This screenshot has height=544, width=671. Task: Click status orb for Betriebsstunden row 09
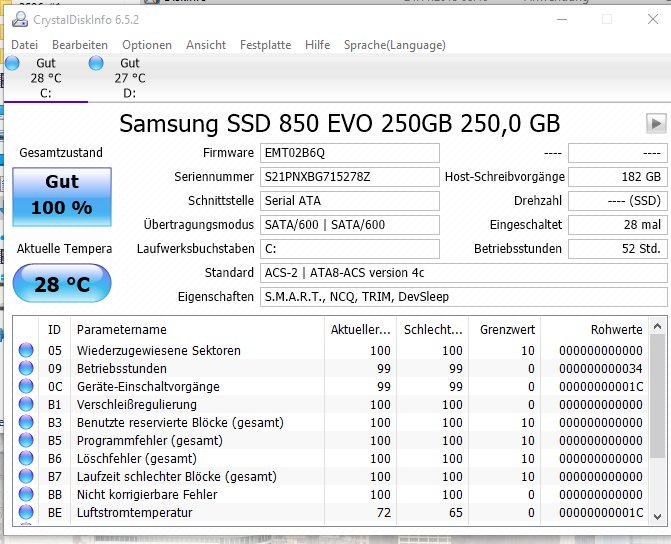point(26,368)
